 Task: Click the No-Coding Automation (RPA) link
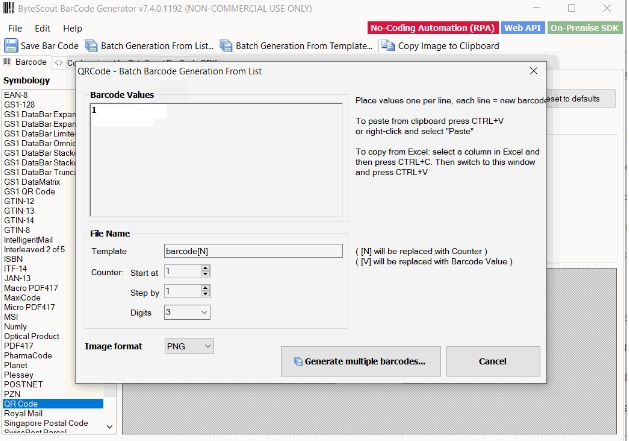pos(432,28)
